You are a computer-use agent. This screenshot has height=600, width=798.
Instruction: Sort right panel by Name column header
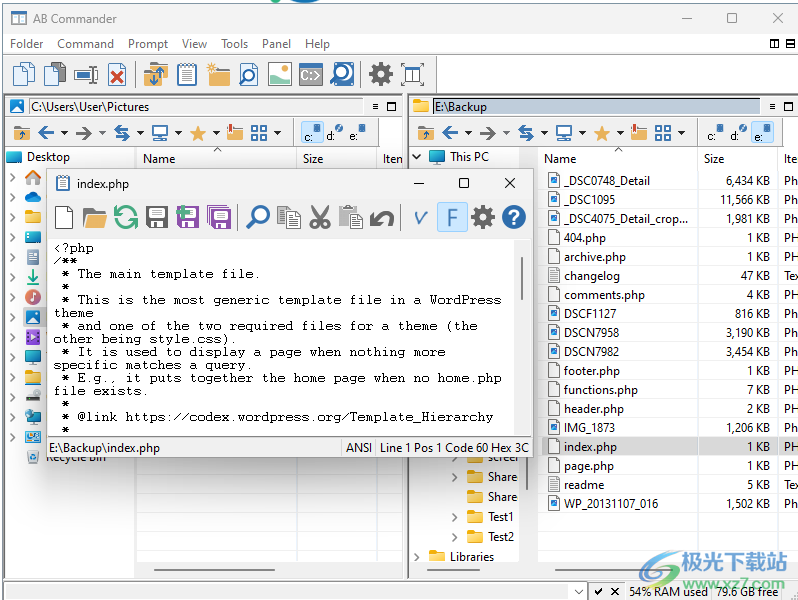(x=617, y=159)
